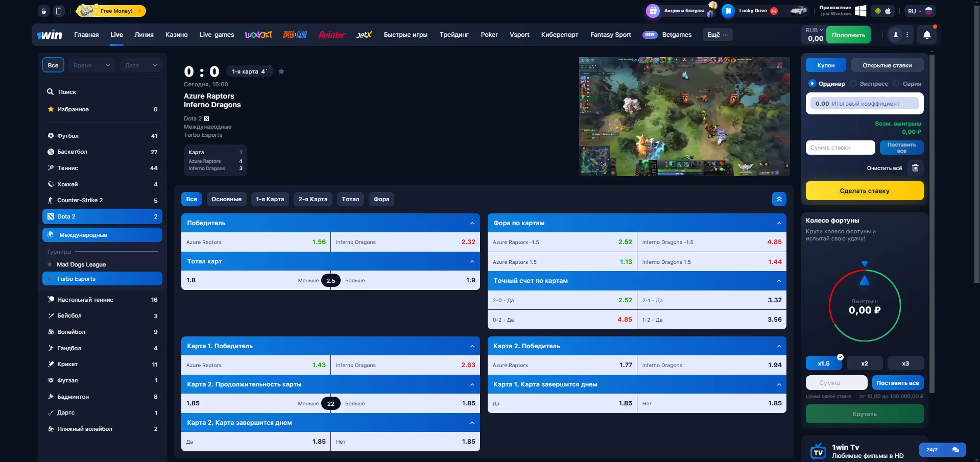Select the Ординар bet type radio

(x=812, y=84)
